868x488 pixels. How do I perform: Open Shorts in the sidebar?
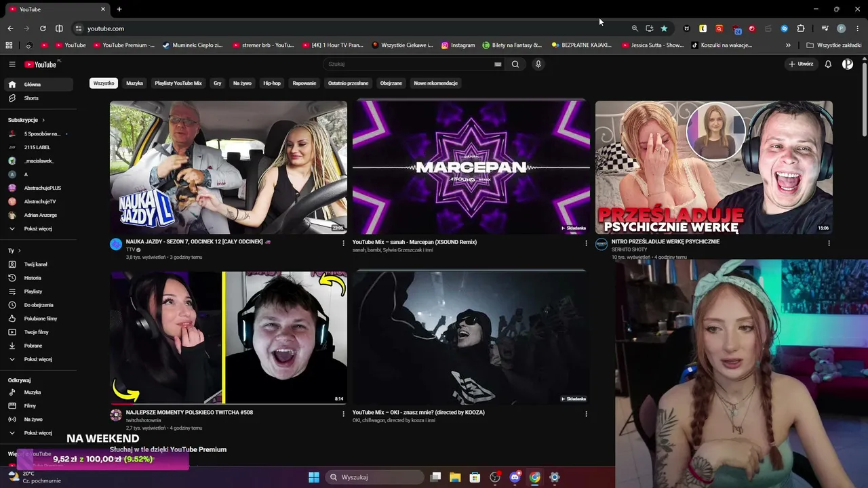pyautogui.click(x=37, y=98)
